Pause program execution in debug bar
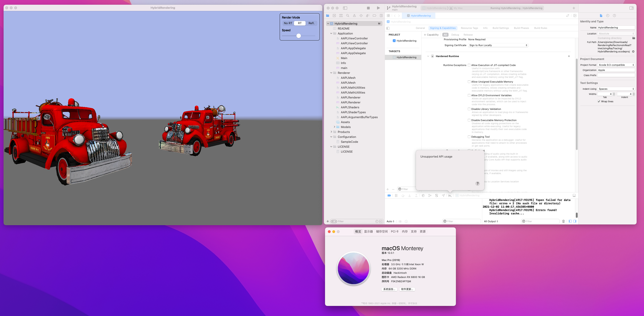 point(396,196)
